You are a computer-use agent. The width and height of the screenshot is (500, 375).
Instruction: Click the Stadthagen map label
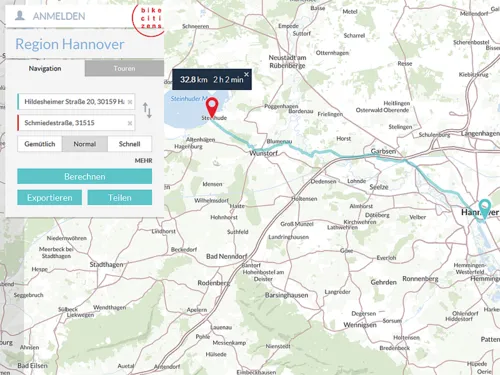click(x=106, y=265)
